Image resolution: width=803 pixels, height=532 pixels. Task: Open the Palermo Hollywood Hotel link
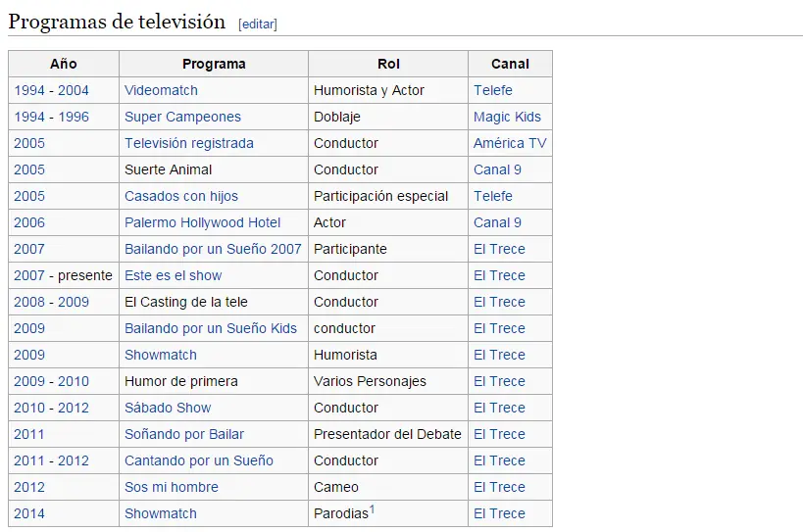tap(202, 223)
